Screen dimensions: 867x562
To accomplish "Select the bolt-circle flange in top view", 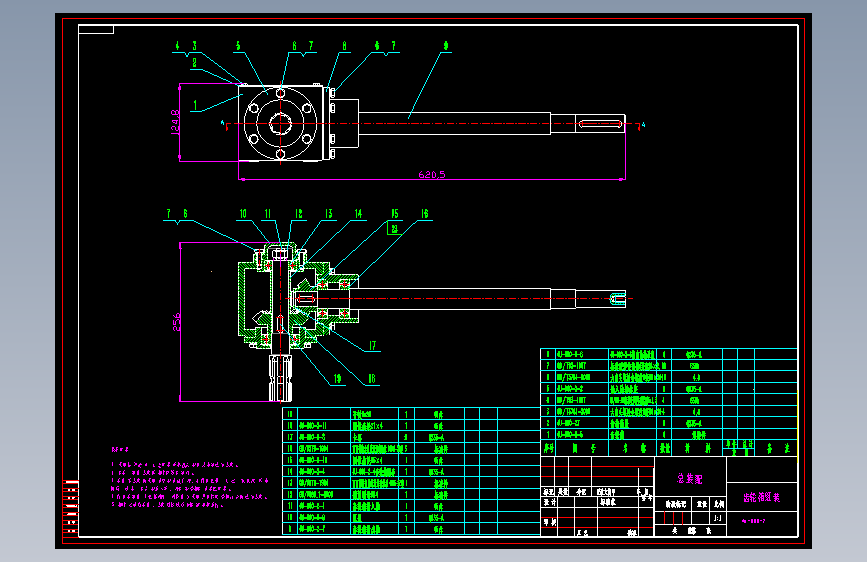I will click(280, 123).
